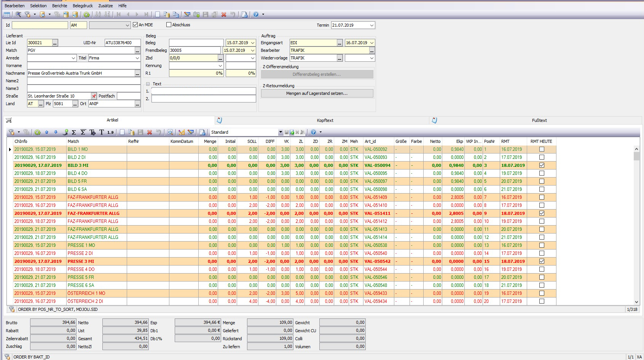Click the green refresh icon in the main toolbar
This screenshot has height=360, width=644.
(87, 14)
